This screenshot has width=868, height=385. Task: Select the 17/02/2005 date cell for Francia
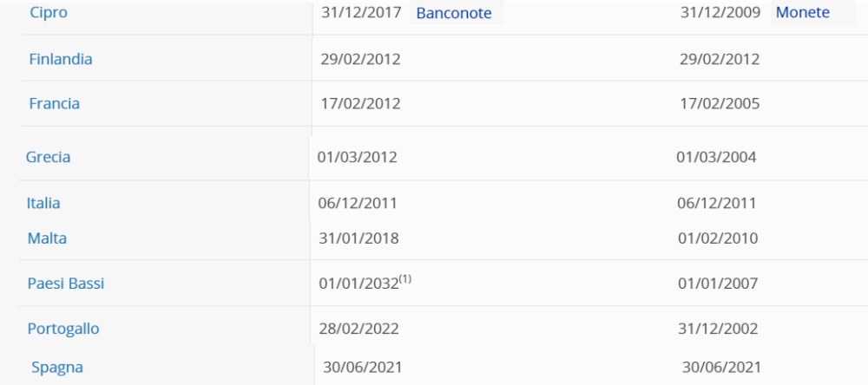click(720, 103)
